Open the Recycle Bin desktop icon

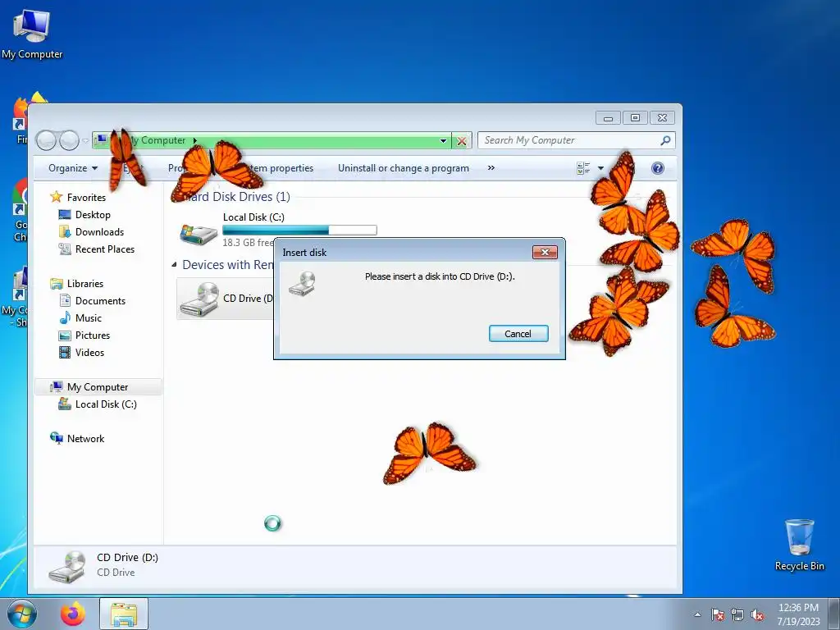click(799, 545)
